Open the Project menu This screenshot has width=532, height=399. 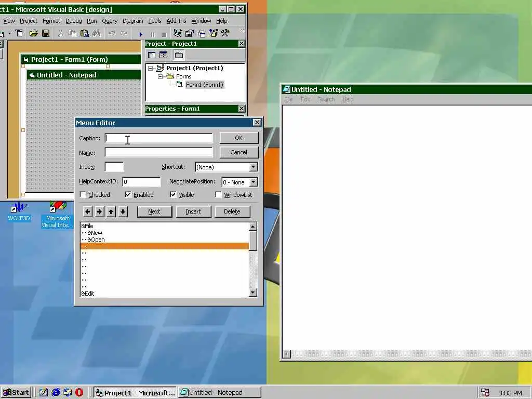[x=29, y=21]
